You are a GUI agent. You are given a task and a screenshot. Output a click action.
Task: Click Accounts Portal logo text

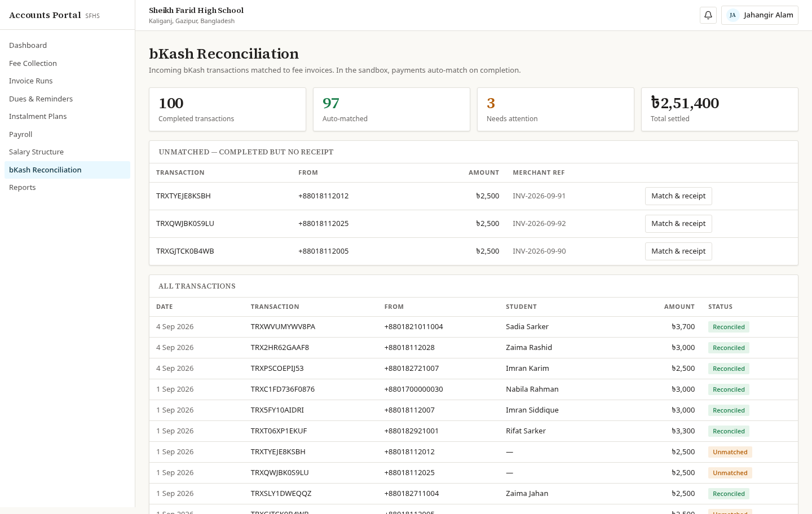(x=45, y=15)
